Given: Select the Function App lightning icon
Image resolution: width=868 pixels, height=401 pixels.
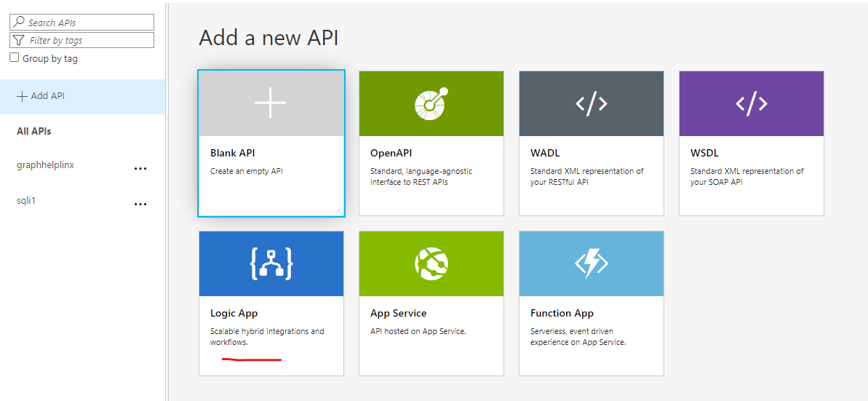Looking at the screenshot, I should tap(591, 264).
